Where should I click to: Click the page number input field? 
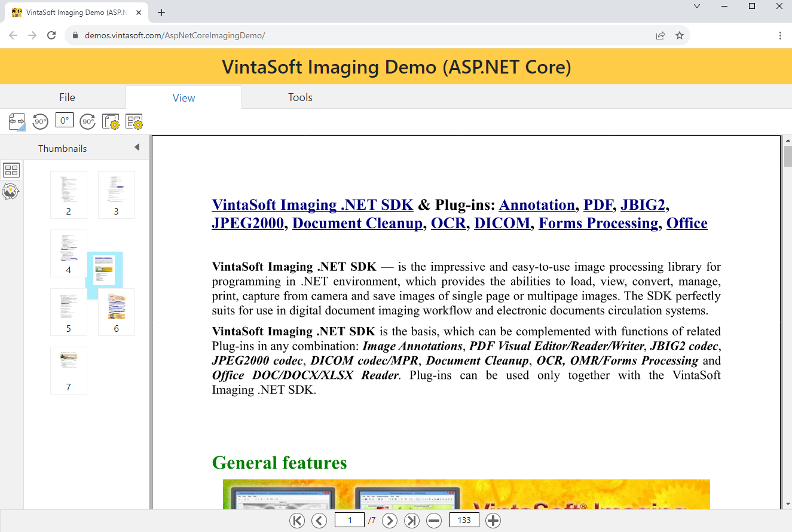pos(350,520)
